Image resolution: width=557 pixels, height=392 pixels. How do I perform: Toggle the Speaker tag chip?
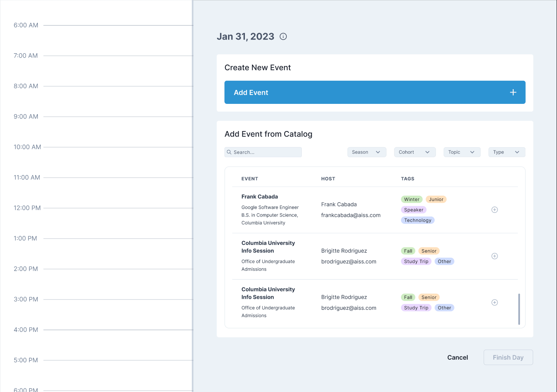(x=413, y=210)
